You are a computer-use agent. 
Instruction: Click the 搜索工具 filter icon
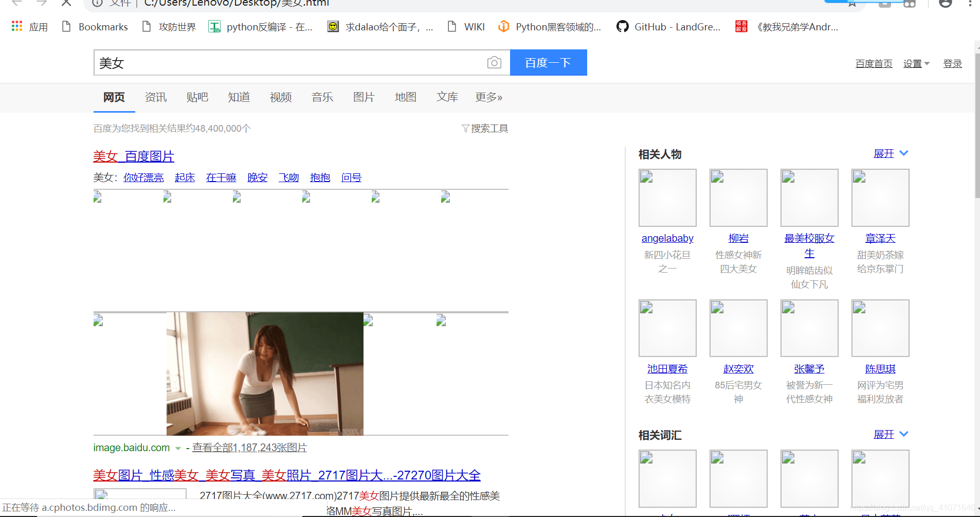pos(465,129)
